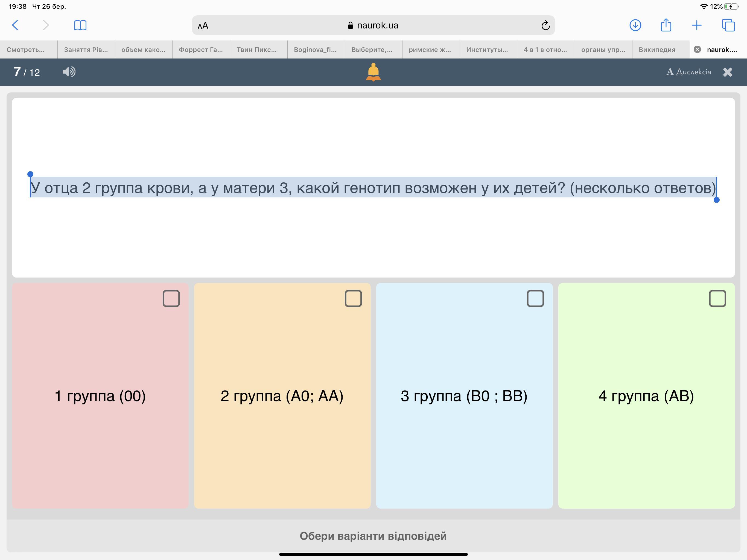
Task: Show all tabs overview icon
Action: click(728, 25)
